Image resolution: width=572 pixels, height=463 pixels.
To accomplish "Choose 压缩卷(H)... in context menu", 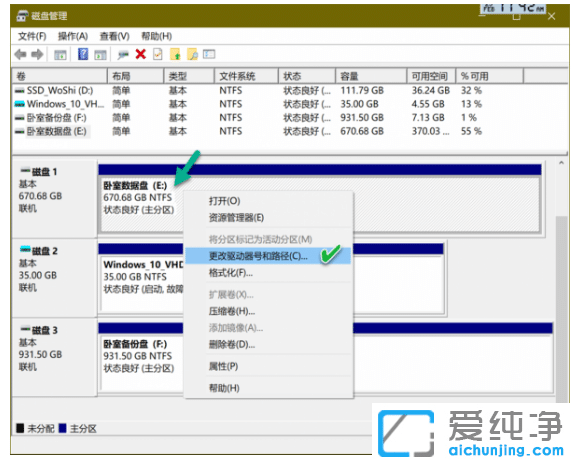I will (x=268, y=311).
